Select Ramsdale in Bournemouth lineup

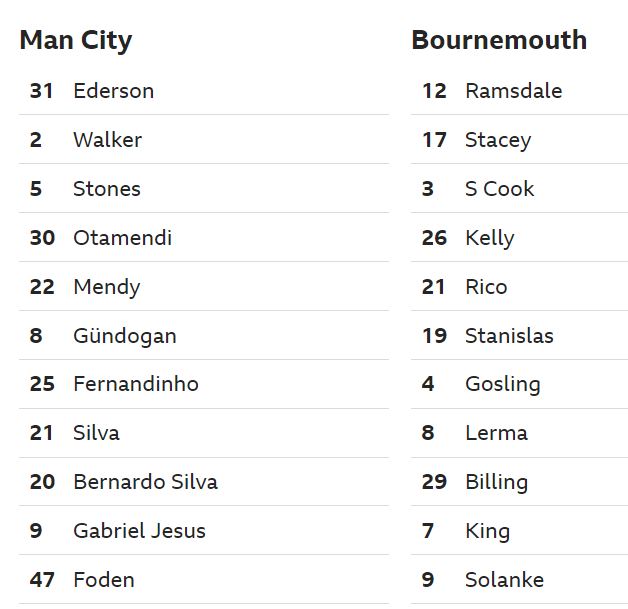click(519, 91)
